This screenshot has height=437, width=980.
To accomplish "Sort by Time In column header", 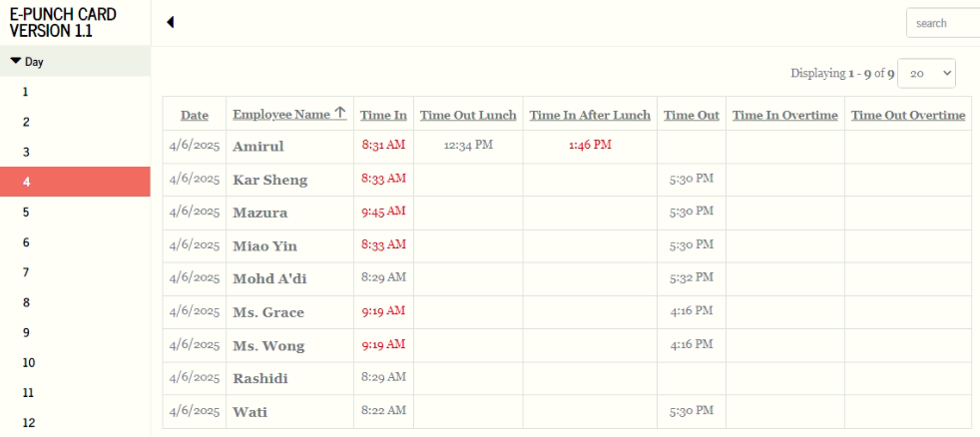I will click(x=383, y=115).
